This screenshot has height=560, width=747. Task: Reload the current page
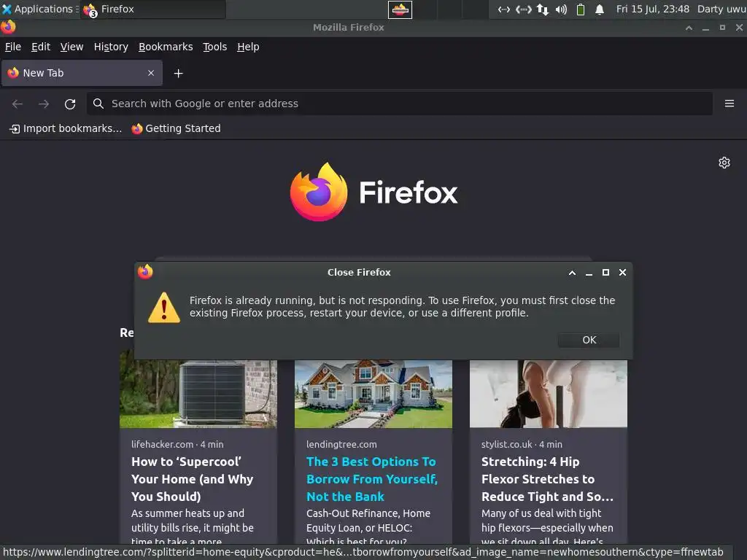tap(70, 104)
